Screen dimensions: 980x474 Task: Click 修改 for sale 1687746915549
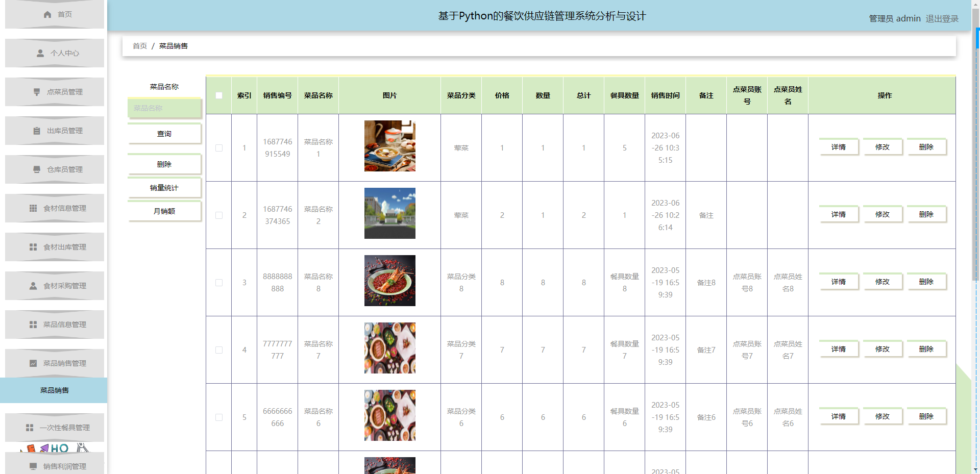[x=883, y=147]
